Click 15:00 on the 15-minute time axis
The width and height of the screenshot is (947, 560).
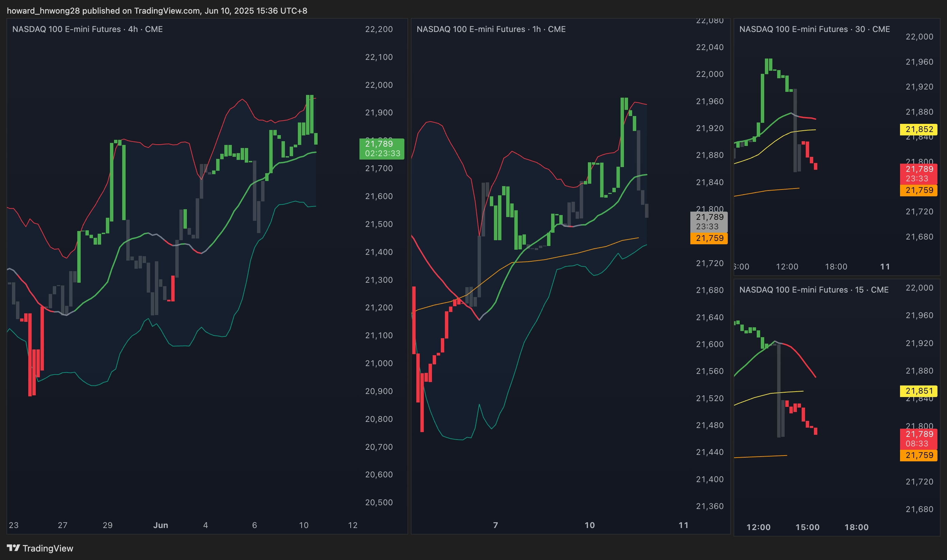[807, 527]
